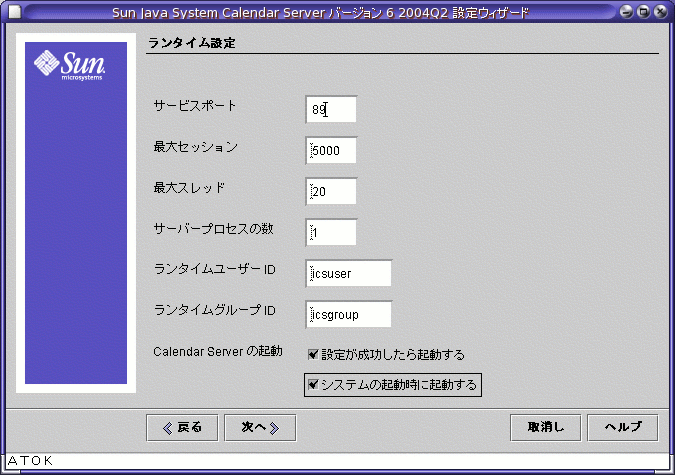Viewport: 675px width, 475px height.
Task: Maximize the setup wizard window
Action: click(643, 12)
